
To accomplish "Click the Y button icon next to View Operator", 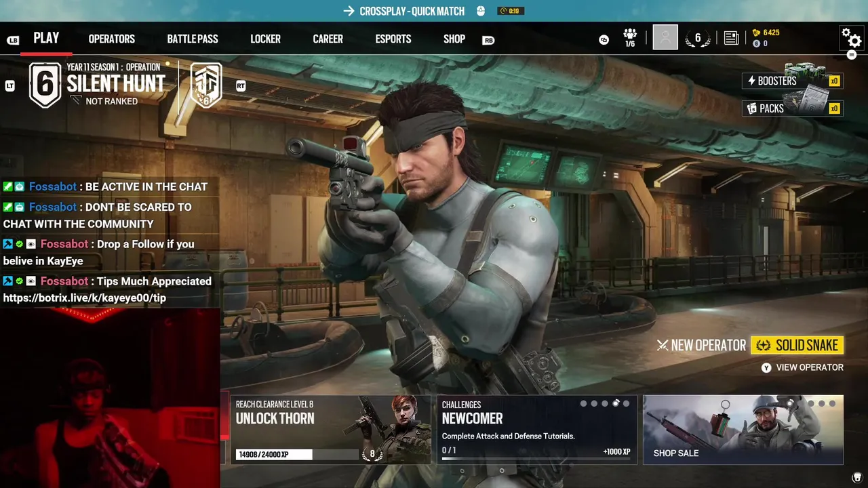I will (766, 367).
